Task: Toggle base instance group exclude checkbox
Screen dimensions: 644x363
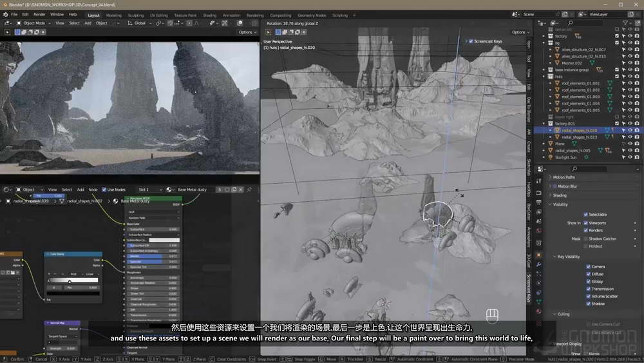Action: (617, 70)
